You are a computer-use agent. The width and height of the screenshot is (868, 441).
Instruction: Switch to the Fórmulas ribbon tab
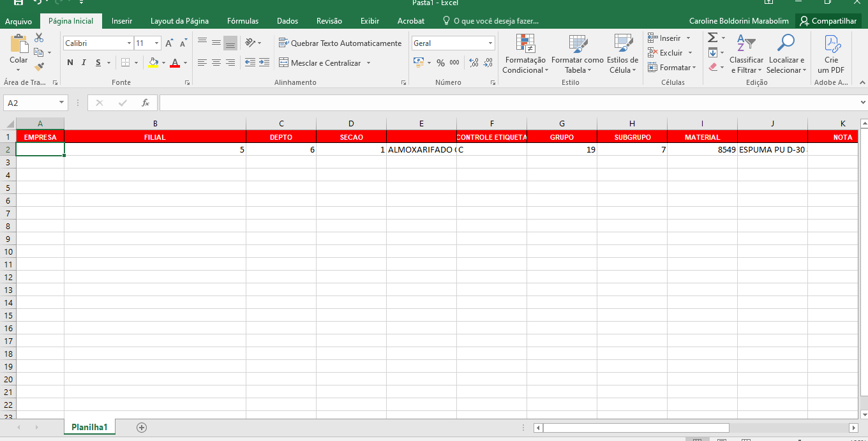(243, 21)
